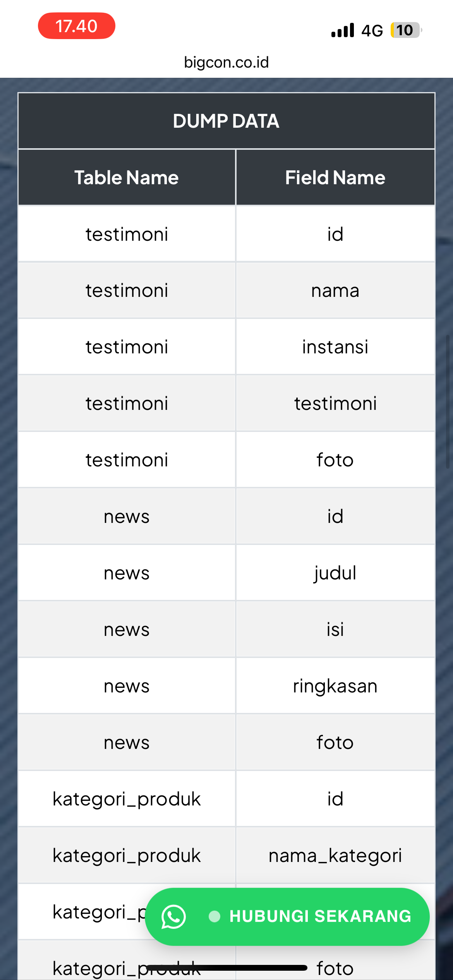Tap the home indicator bar
Viewport: 453px width, 980px height.
pos(226,968)
